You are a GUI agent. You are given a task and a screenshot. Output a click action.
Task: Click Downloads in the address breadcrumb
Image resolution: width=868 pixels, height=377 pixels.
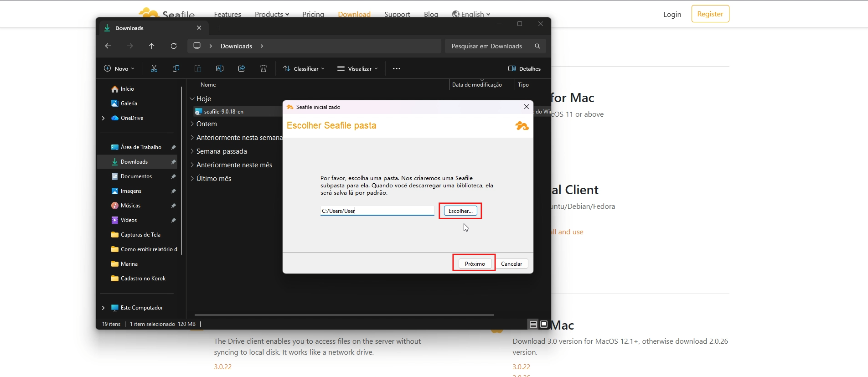coord(236,46)
